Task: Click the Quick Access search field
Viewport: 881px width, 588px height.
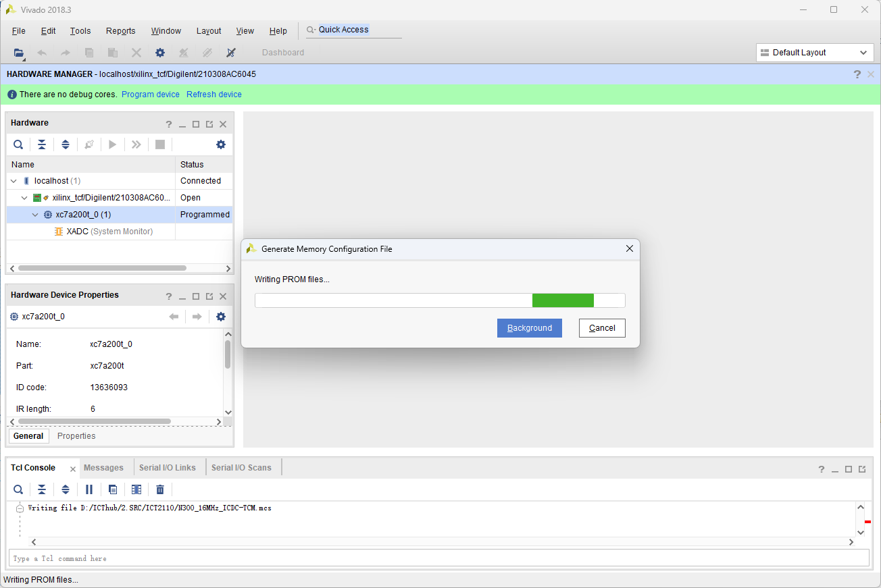Action: tap(353, 30)
